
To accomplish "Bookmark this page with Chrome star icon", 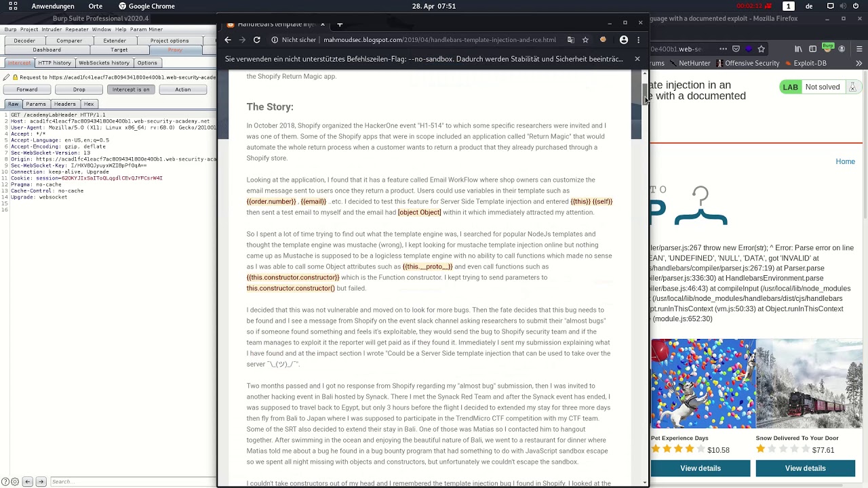I will (x=585, y=40).
